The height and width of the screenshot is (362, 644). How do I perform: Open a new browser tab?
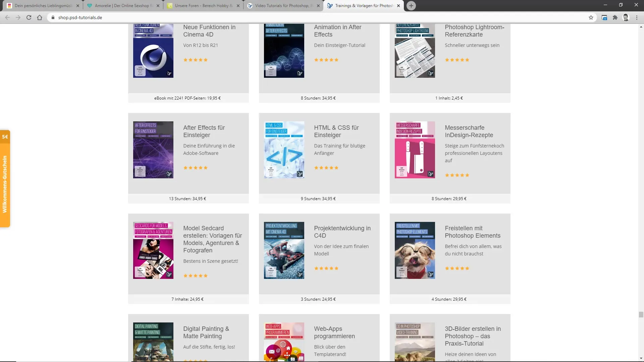[x=411, y=6]
